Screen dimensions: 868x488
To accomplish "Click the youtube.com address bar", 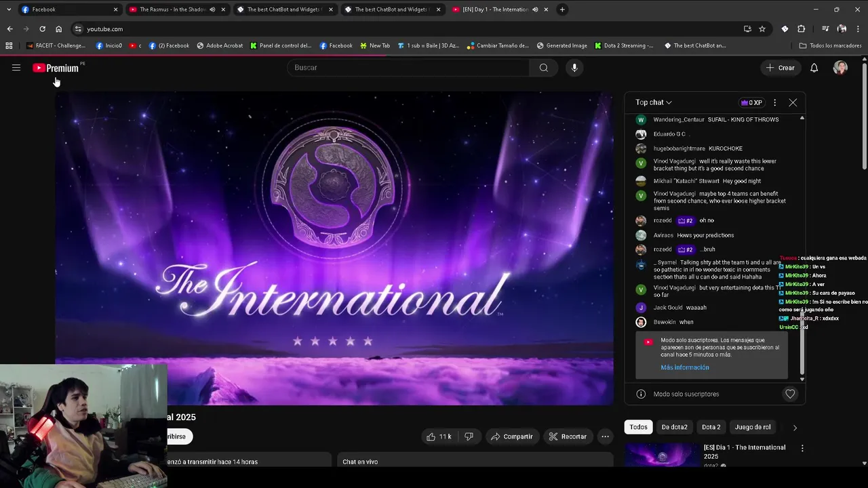I will click(407, 29).
